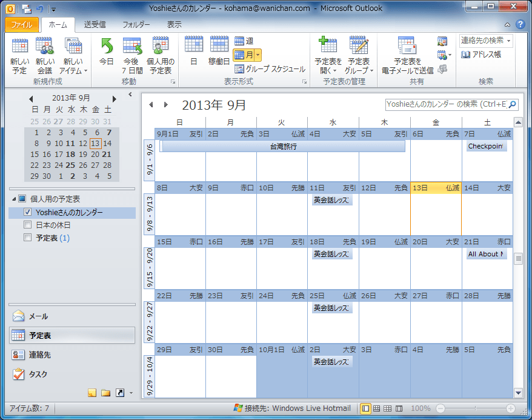Screen dimensions: 532x420
Task: Collapse 個人用の予定表 tree group
Action: point(14,199)
